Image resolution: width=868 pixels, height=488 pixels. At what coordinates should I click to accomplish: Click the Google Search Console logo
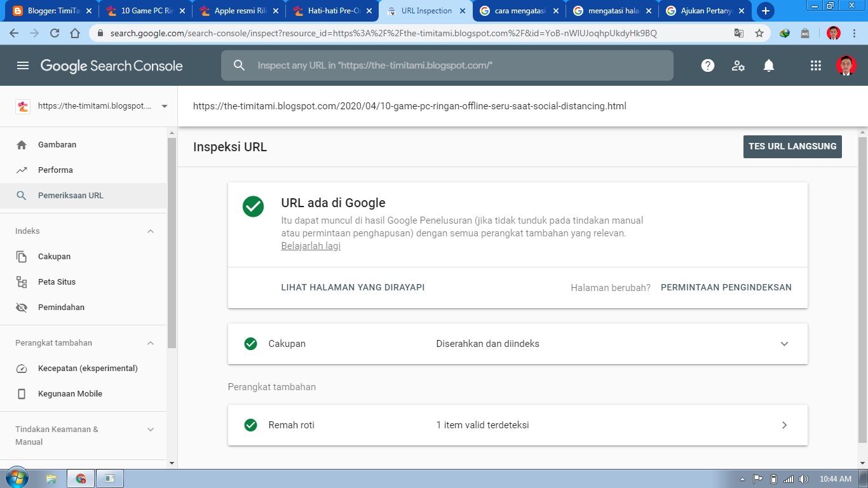coord(111,65)
